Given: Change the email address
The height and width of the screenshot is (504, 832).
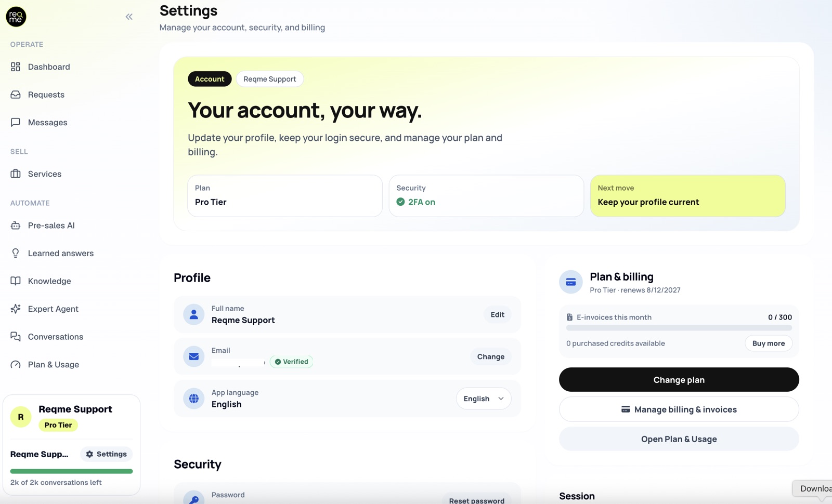Looking at the screenshot, I should (x=490, y=356).
